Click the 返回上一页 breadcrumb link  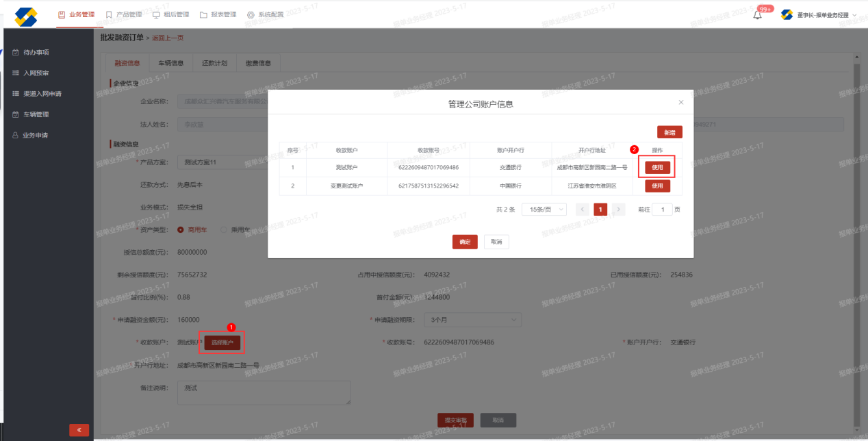click(x=168, y=38)
